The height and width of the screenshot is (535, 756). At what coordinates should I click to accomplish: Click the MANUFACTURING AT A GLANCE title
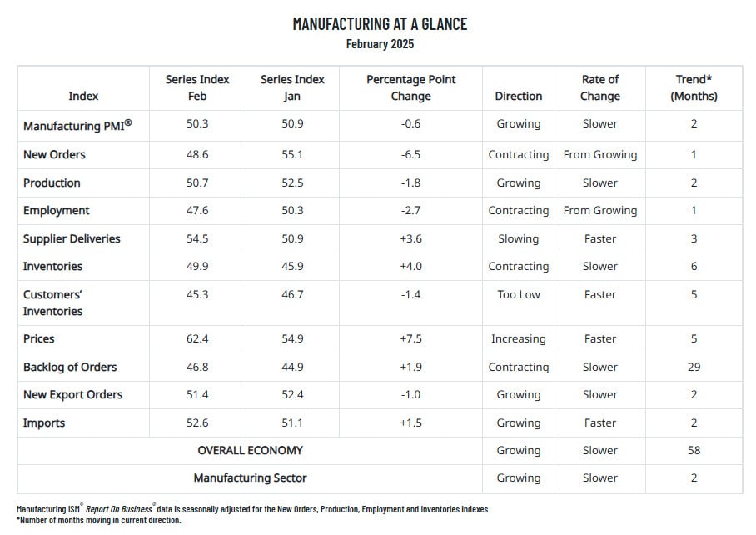click(380, 23)
